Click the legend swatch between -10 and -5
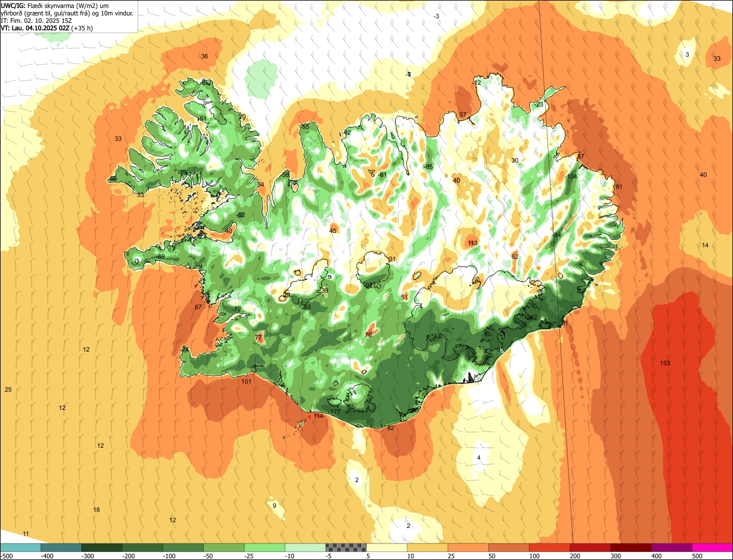The width and height of the screenshot is (733, 560). pyautogui.click(x=305, y=547)
